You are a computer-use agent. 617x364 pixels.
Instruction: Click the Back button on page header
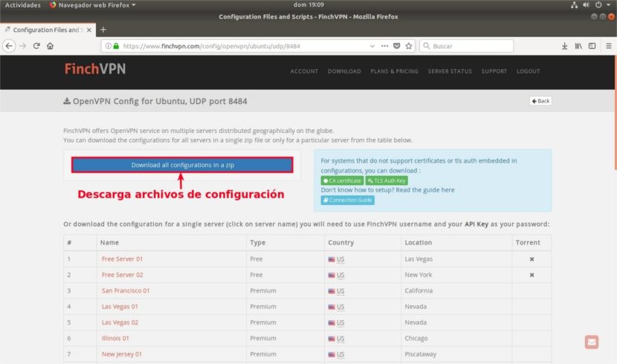coord(540,101)
